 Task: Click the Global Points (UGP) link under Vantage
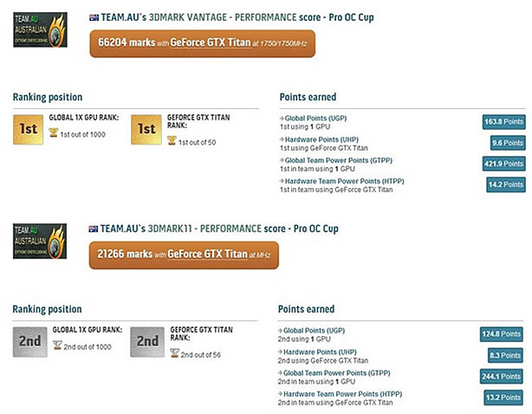(x=315, y=119)
